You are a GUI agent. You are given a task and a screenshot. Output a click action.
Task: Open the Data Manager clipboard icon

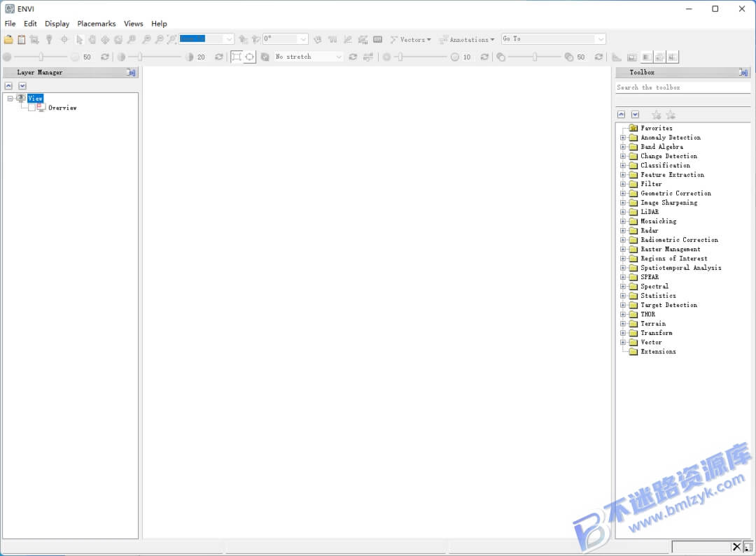click(22, 39)
